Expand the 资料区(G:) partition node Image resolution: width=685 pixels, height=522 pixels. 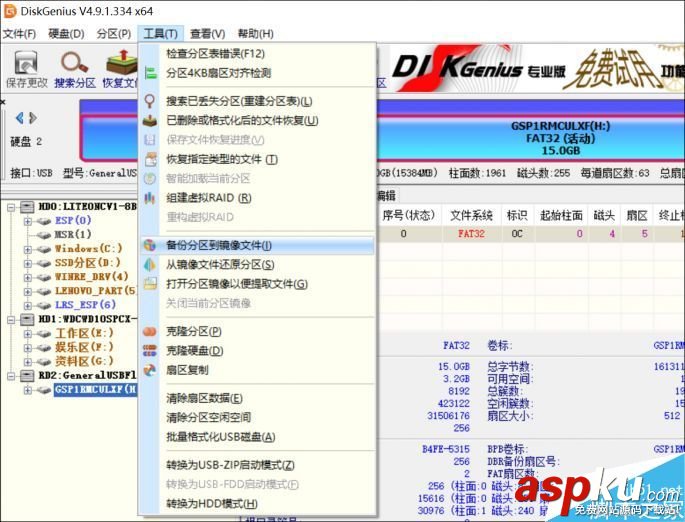click(x=28, y=362)
